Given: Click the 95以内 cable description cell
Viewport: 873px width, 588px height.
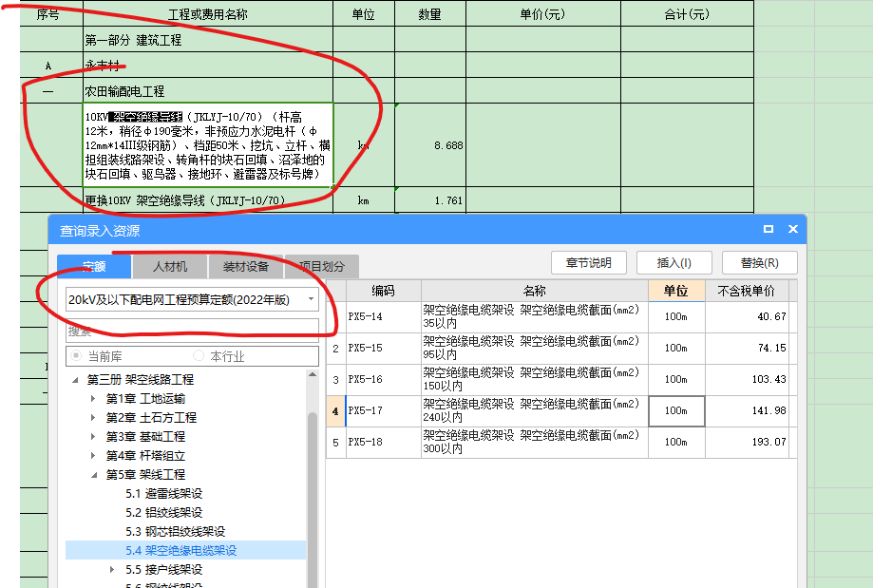Looking at the screenshot, I should [x=535, y=348].
